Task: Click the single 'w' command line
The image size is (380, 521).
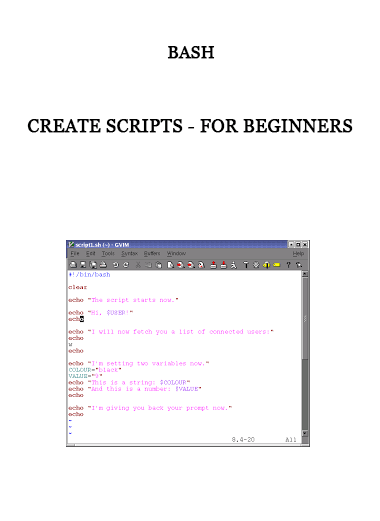Action: 70,345
